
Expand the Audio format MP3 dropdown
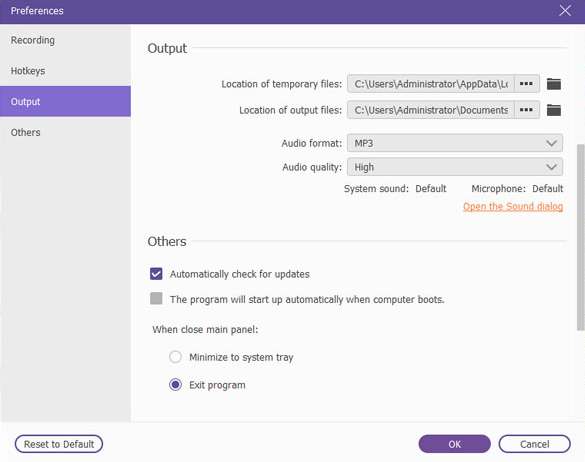(x=454, y=143)
